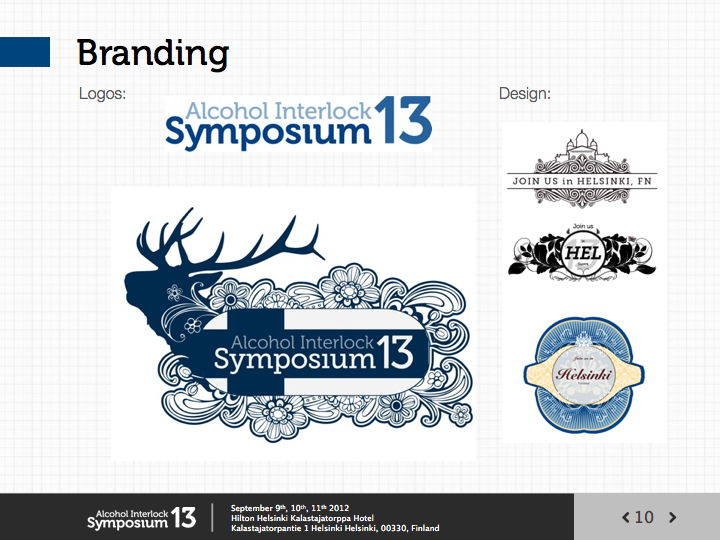This screenshot has height=540, width=720.
Task: Click the blue Helsinki label design
Action: (584, 375)
